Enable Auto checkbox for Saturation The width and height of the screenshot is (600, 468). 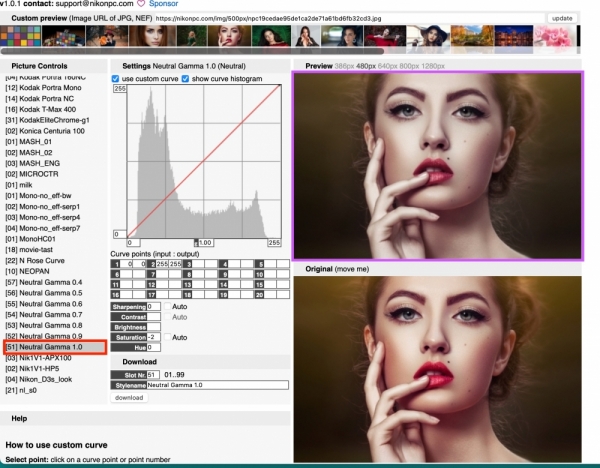tap(165, 337)
